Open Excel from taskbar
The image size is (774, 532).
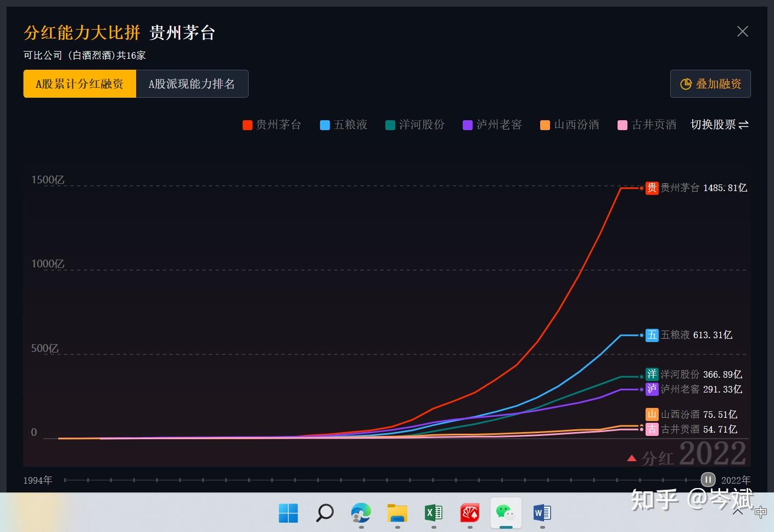434,513
